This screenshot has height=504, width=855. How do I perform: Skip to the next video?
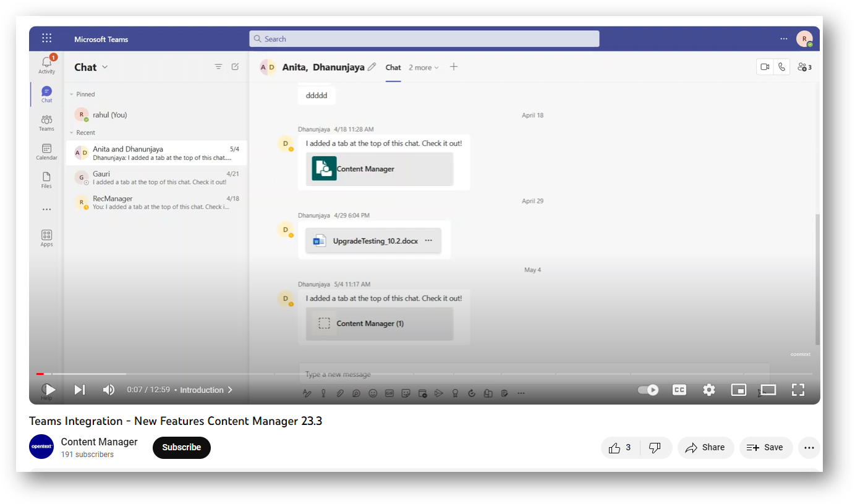80,390
